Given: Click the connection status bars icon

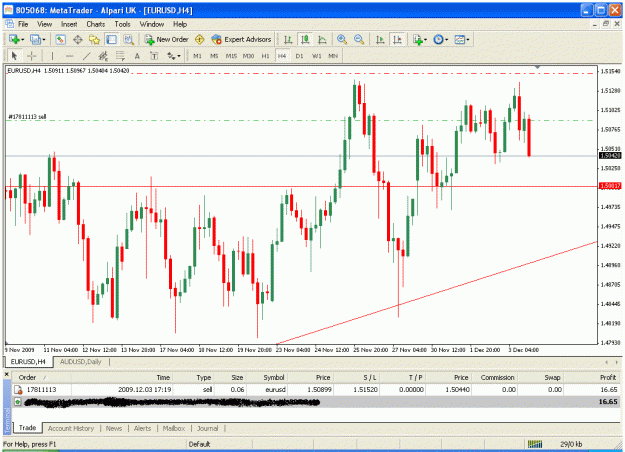Looking at the screenshot, I should click(x=535, y=444).
